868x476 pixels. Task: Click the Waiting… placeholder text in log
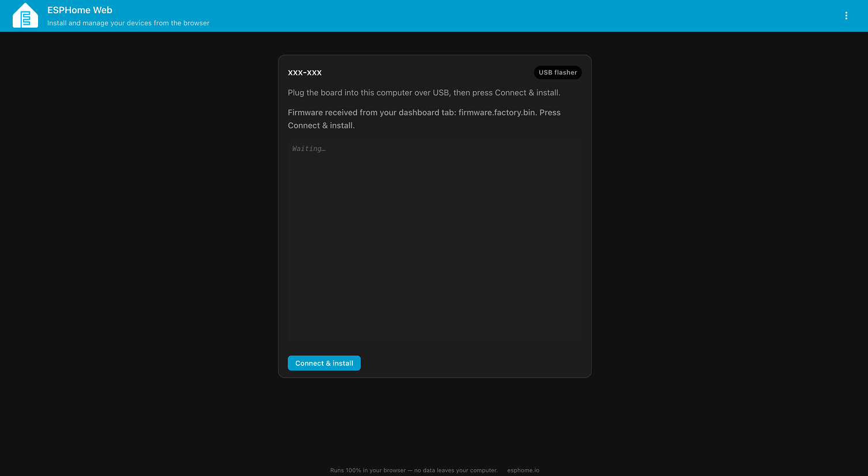309,149
